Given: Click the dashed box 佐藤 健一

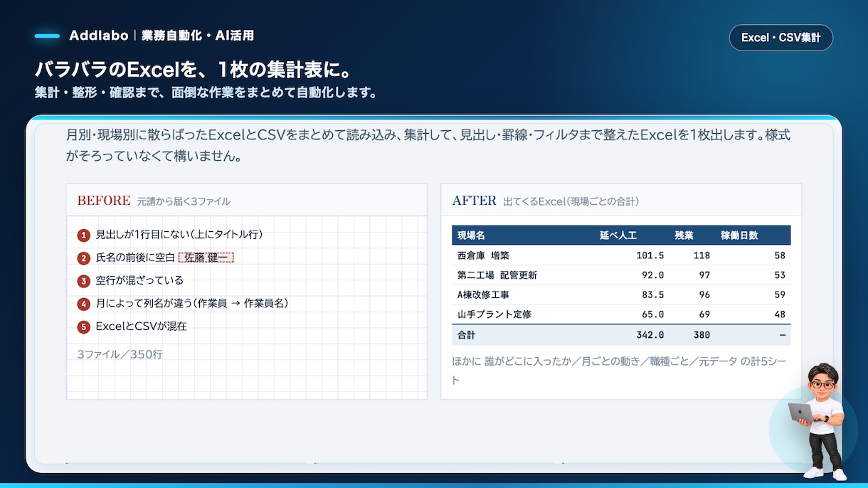Looking at the screenshot, I should click(206, 258).
